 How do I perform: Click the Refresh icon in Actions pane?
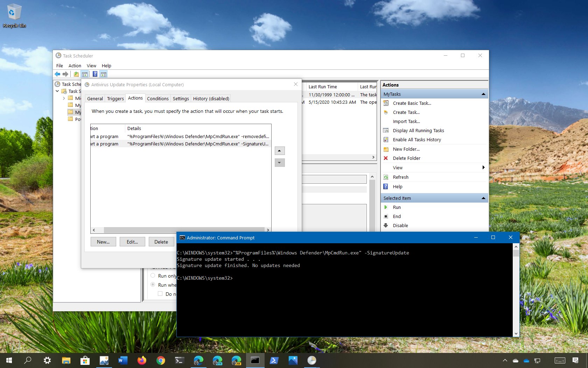386,177
